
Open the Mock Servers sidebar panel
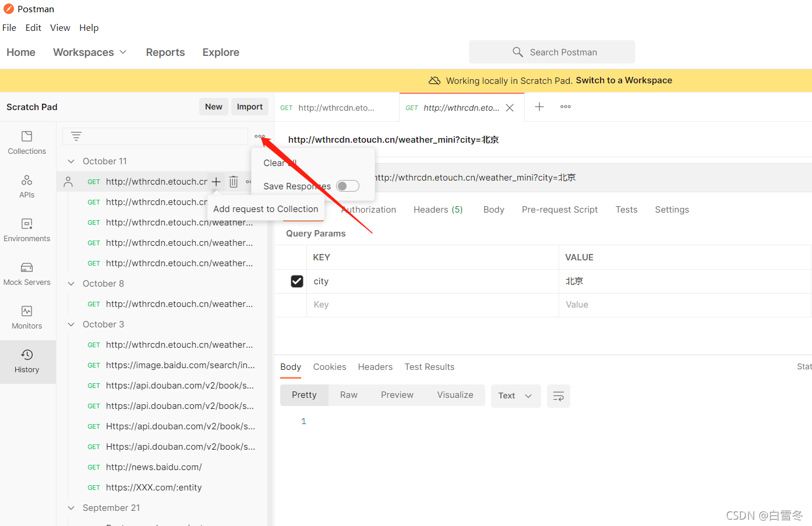coord(27,274)
